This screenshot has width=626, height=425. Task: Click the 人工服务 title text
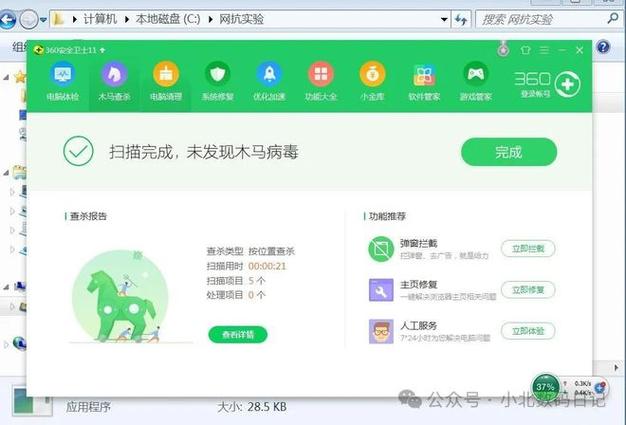[419, 325]
